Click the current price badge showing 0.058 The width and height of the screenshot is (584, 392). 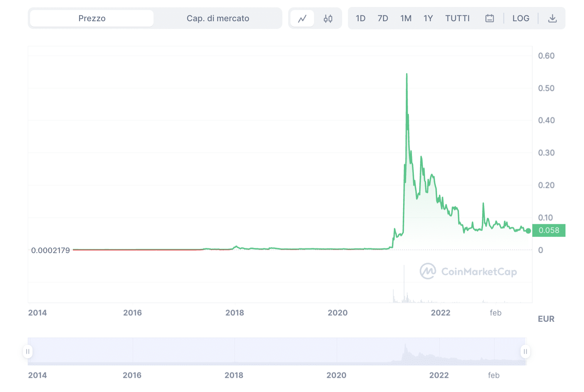click(x=549, y=230)
